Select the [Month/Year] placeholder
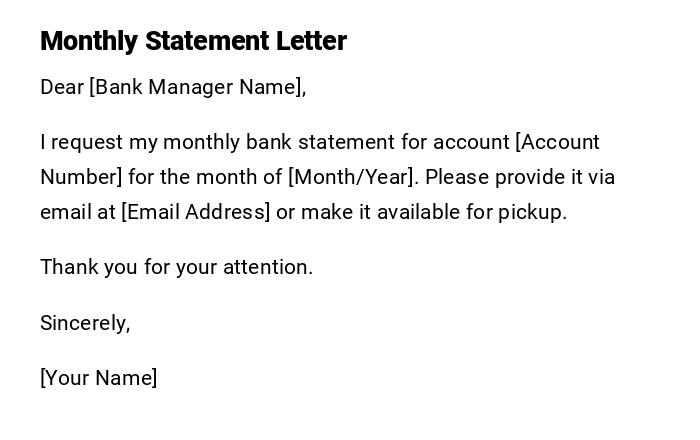The height and width of the screenshot is (440, 700). pyautogui.click(x=352, y=177)
